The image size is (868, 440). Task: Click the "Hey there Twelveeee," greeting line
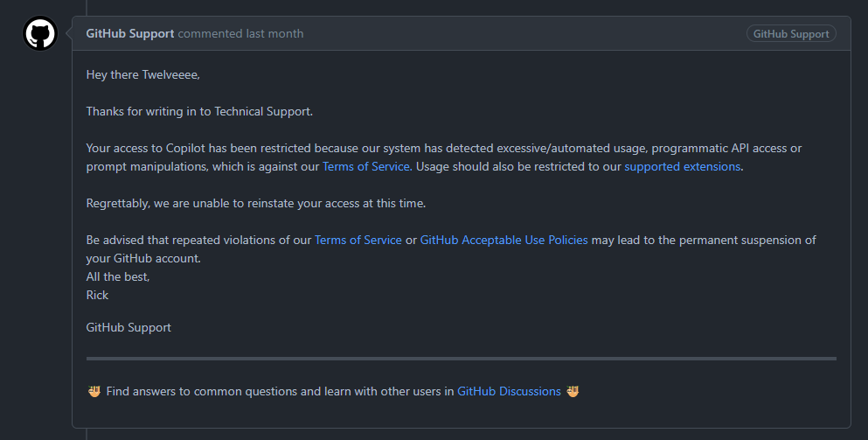(x=142, y=74)
